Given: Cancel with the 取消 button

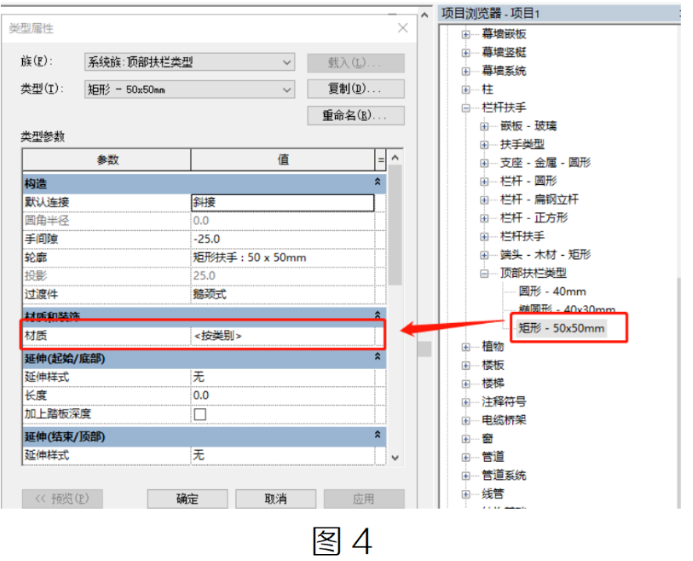Looking at the screenshot, I should pyautogui.click(x=275, y=499).
